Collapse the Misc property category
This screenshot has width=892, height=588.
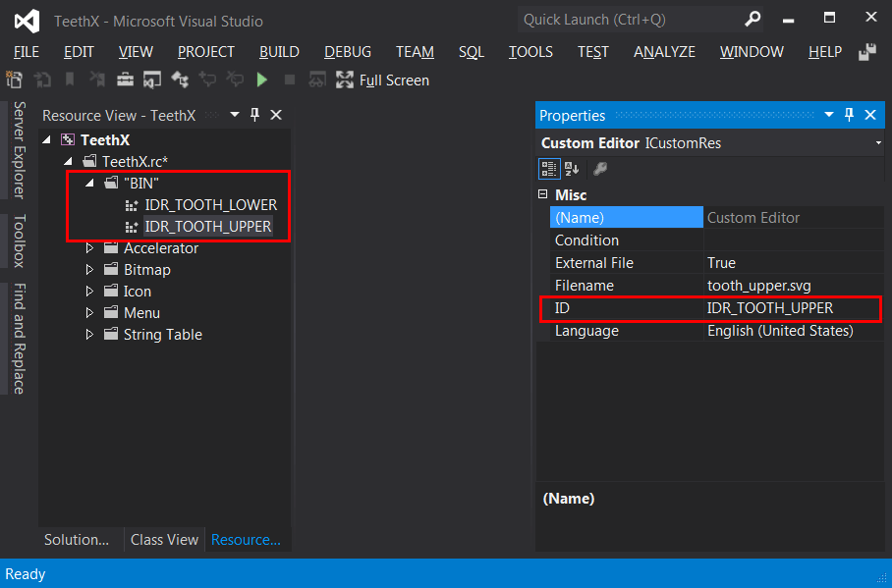point(542,194)
